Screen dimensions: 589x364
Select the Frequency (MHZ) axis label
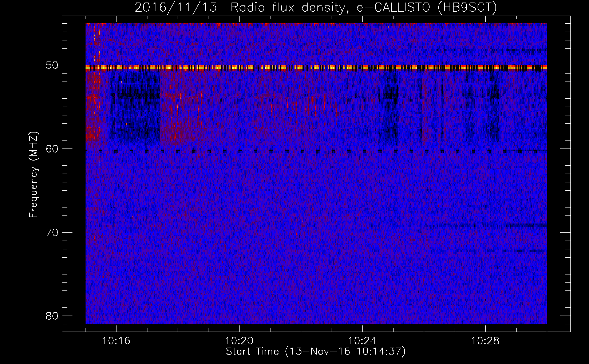coord(33,175)
